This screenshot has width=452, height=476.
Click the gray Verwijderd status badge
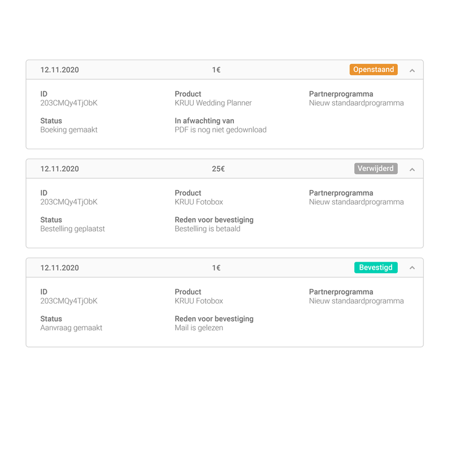[376, 168]
